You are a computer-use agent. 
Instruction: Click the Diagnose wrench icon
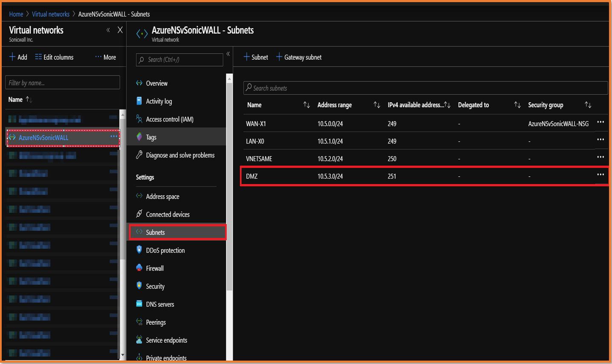tap(139, 155)
